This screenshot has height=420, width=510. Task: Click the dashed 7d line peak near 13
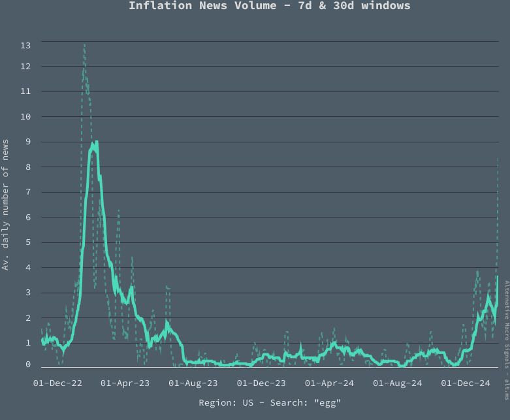85,45
